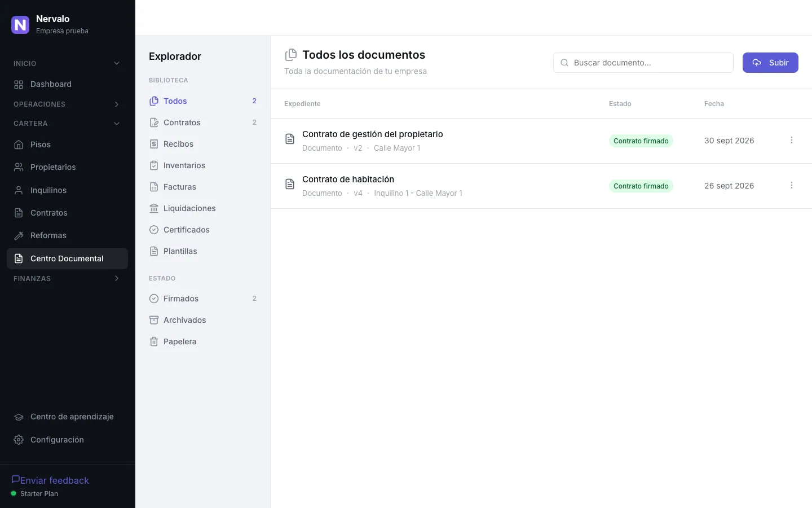The image size is (812, 508).
Task: Expand the OPERACIONES section
Action: point(67,104)
